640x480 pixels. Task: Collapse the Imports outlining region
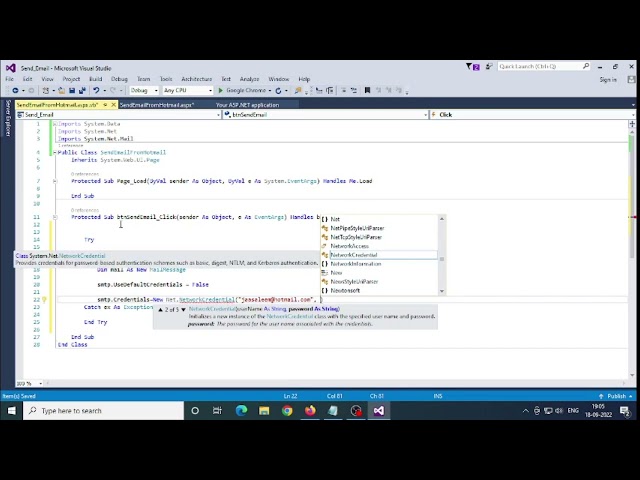pos(55,124)
